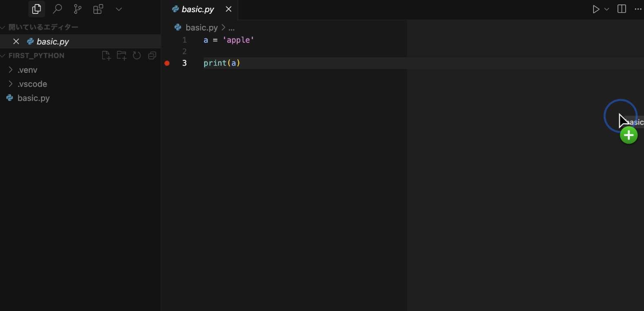Click the New Folder icon in explorer
Screen dimensions: 644x311
(121, 56)
